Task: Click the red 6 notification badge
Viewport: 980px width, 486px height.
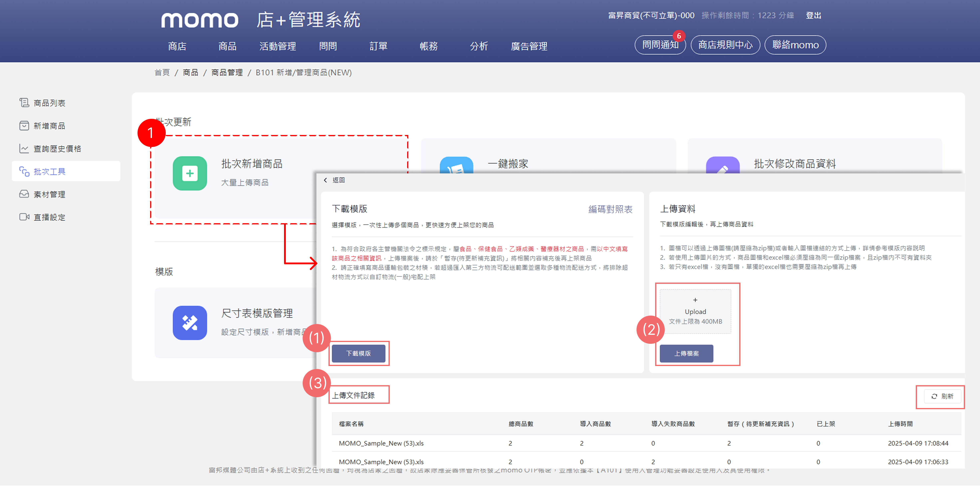Action: click(x=679, y=36)
